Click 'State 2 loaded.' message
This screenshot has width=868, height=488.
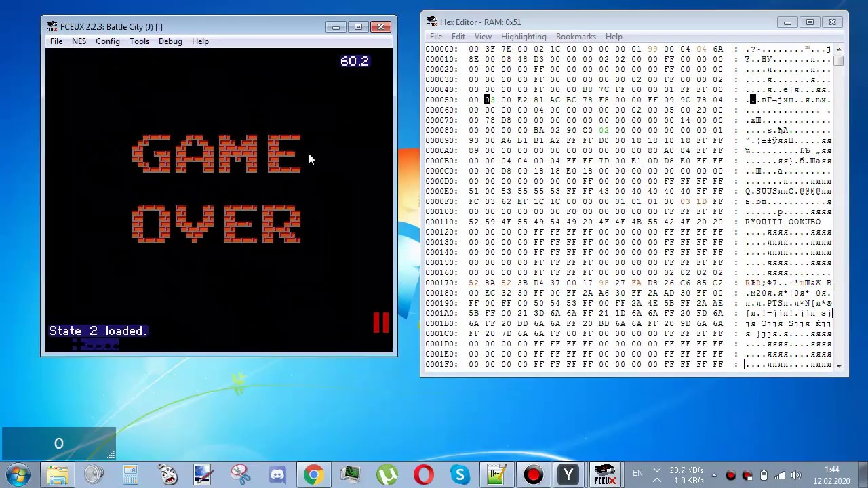98,331
